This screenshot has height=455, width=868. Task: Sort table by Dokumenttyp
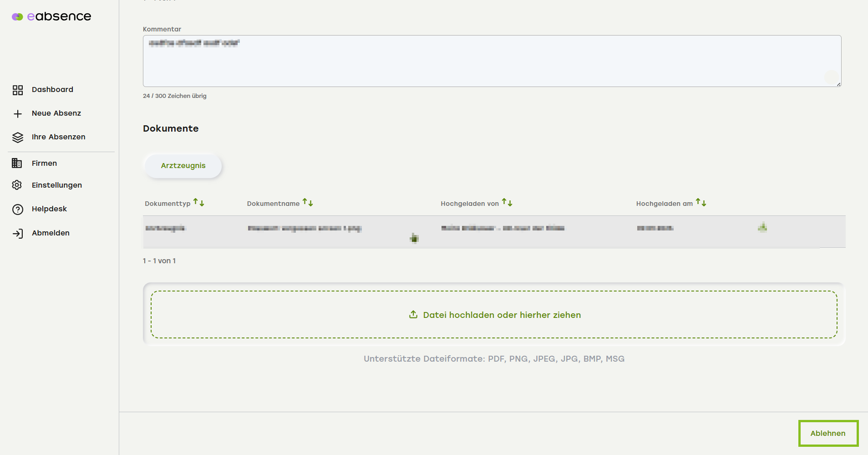198,203
